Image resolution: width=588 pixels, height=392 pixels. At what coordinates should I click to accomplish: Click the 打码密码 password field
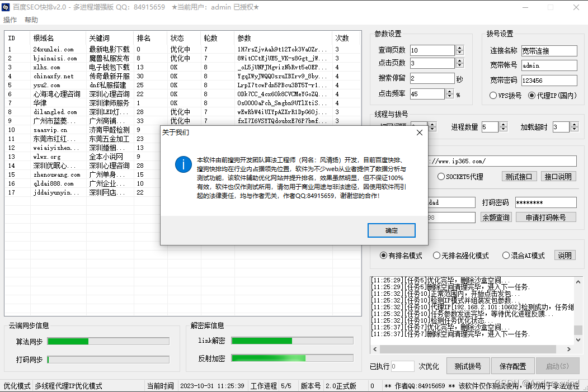point(545,202)
